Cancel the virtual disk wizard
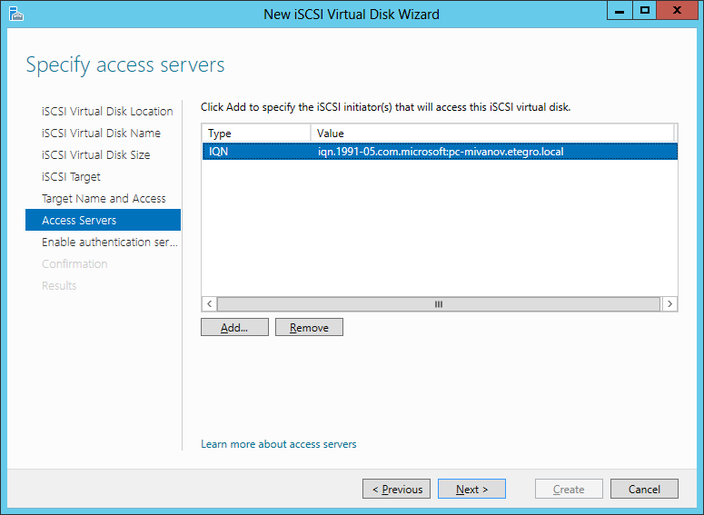The width and height of the screenshot is (704, 515). [x=644, y=489]
